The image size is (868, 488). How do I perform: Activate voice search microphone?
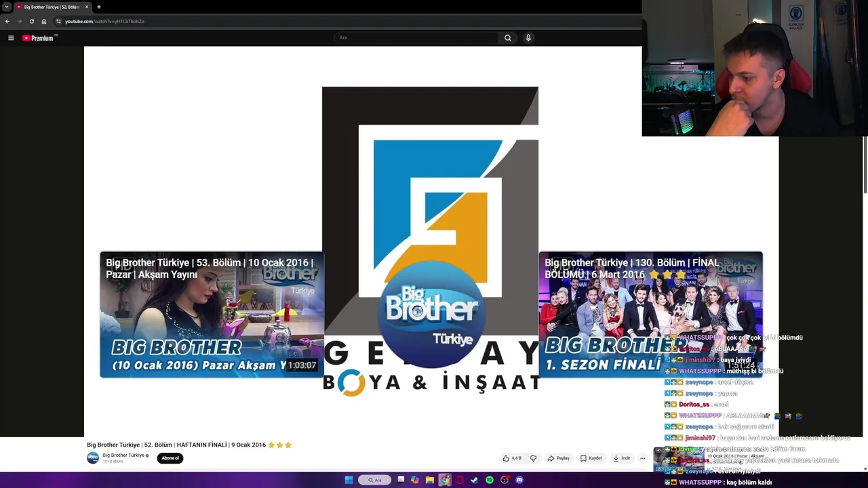point(528,38)
